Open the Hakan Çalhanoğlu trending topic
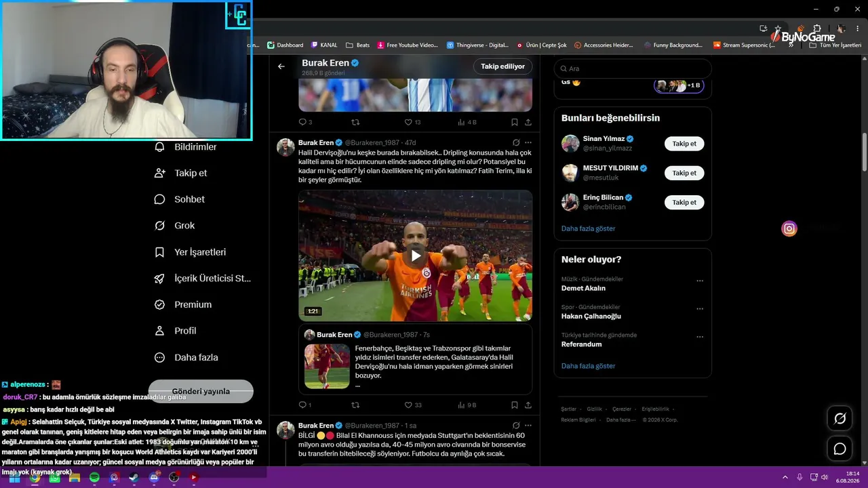 pos(591,316)
